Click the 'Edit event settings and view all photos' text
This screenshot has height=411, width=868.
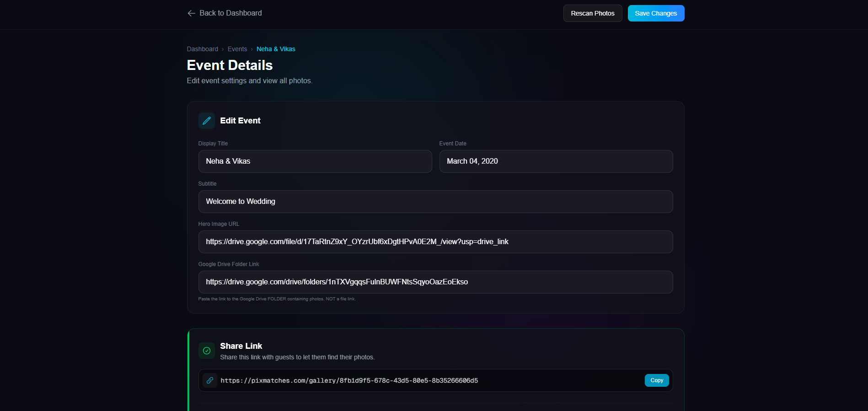pyautogui.click(x=250, y=80)
